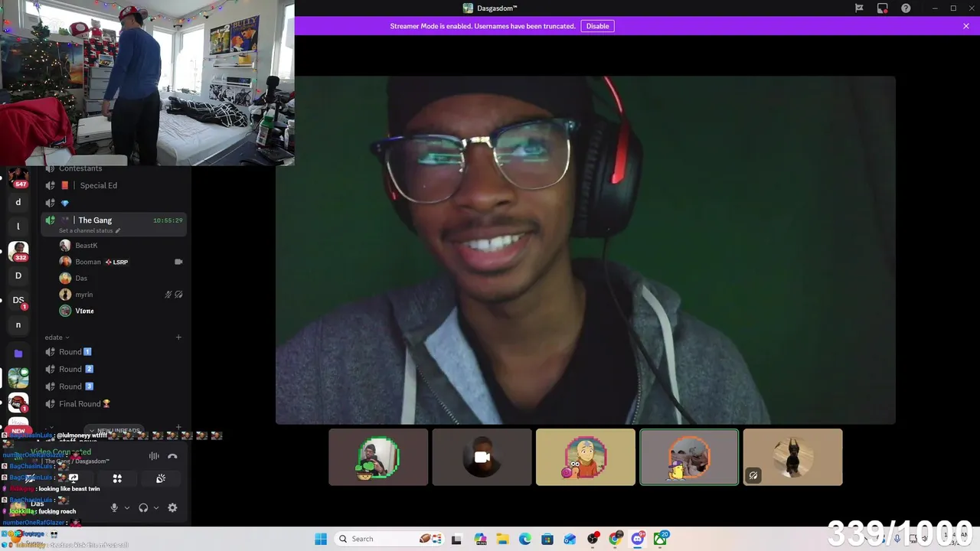This screenshot has width=980, height=551.
Task: Disable Streamer Mode from the purple banner
Action: coord(597,26)
